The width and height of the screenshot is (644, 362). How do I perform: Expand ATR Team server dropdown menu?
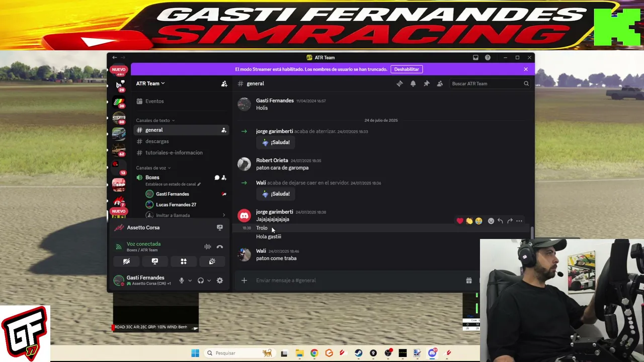tap(150, 83)
